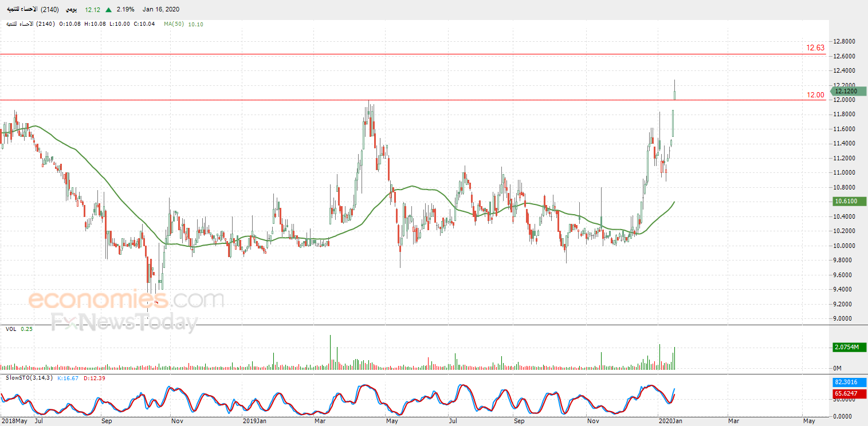Viewport: 868px width, 426px height.
Task: Click the green 10.6100 moving average tag
Action: pos(849,202)
